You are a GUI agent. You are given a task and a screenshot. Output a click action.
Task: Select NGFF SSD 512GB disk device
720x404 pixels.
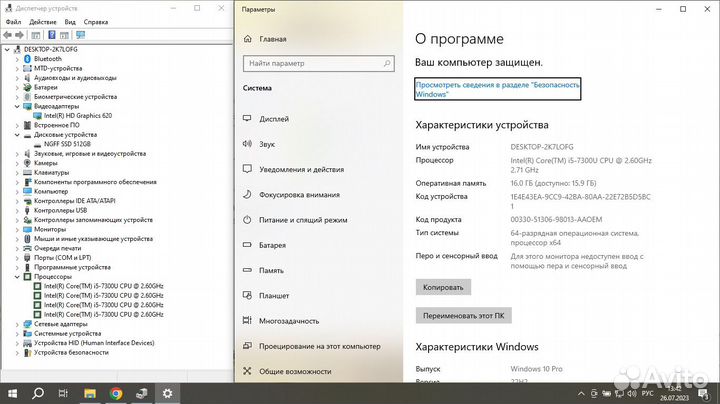(67, 144)
